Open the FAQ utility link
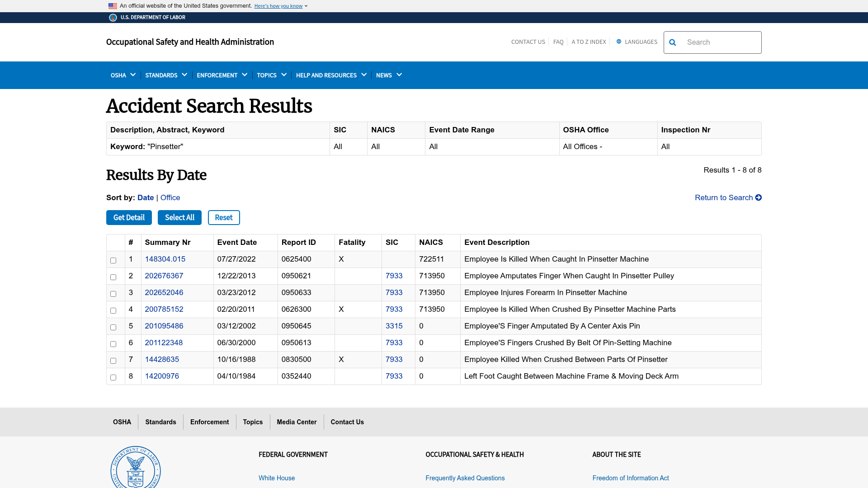Image resolution: width=868 pixels, height=488 pixels. 558,42
